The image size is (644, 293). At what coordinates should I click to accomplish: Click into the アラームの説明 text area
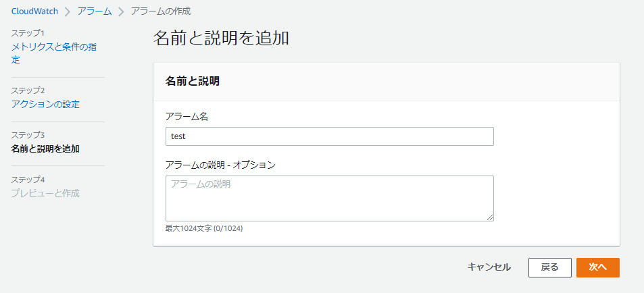(x=329, y=198)
